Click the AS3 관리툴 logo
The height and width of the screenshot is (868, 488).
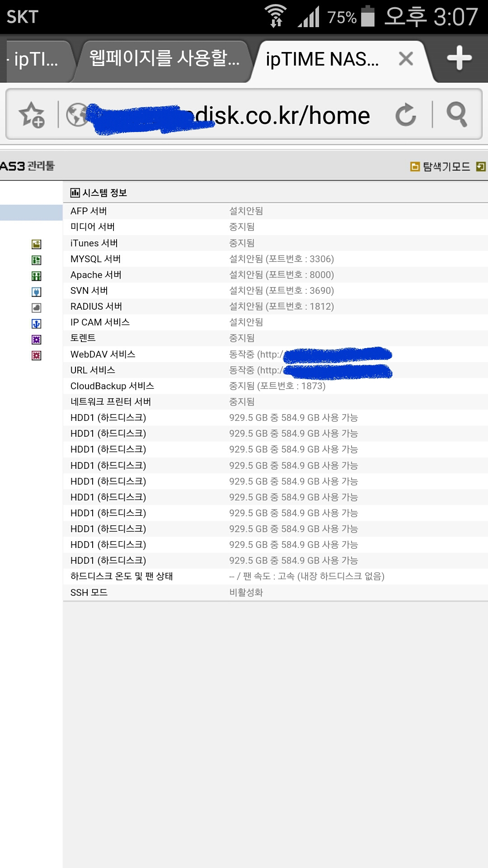[27, 166]
